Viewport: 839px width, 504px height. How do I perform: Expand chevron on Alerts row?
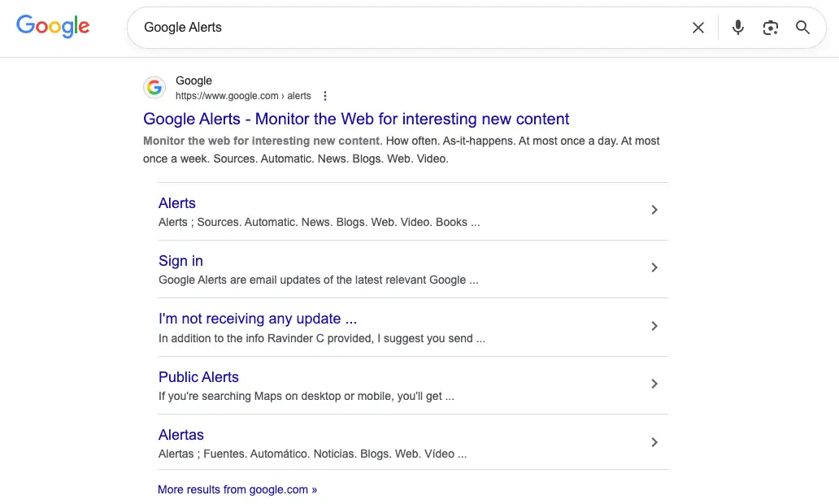coord(654,210)
